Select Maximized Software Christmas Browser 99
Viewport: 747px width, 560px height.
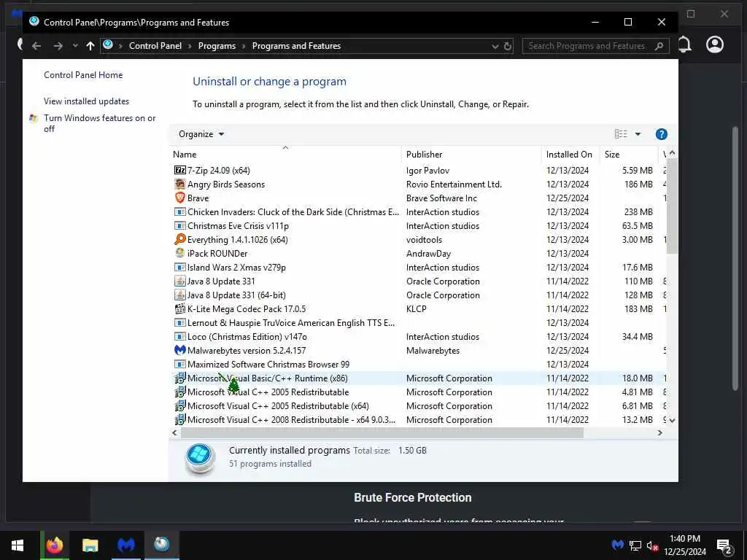click(418, 365)
